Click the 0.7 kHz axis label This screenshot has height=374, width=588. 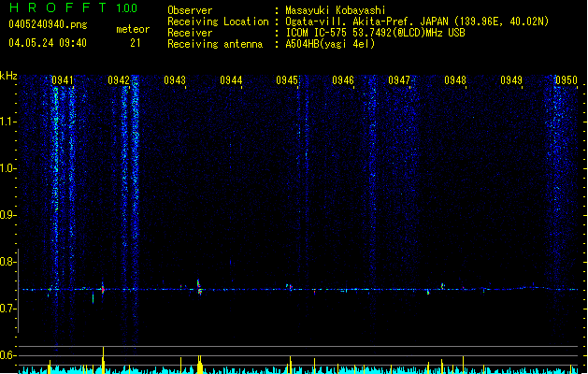[7, 309]
